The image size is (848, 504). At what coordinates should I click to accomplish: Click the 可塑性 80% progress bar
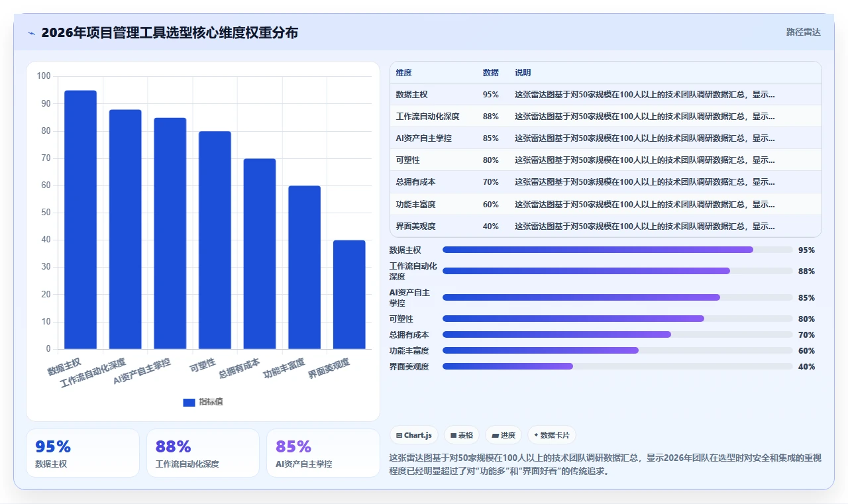point(617,319)
